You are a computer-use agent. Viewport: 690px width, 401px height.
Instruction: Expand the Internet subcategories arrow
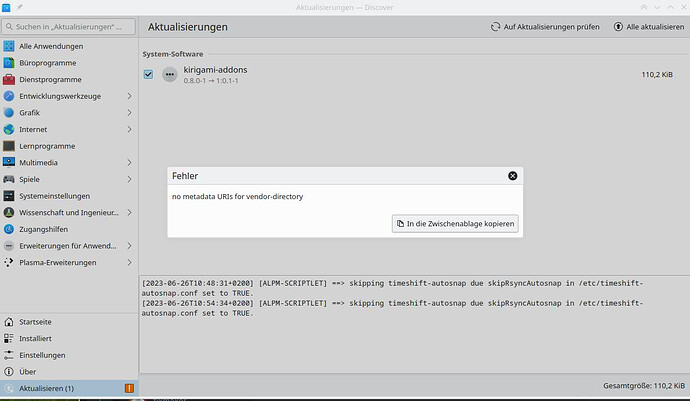(129, 129)
